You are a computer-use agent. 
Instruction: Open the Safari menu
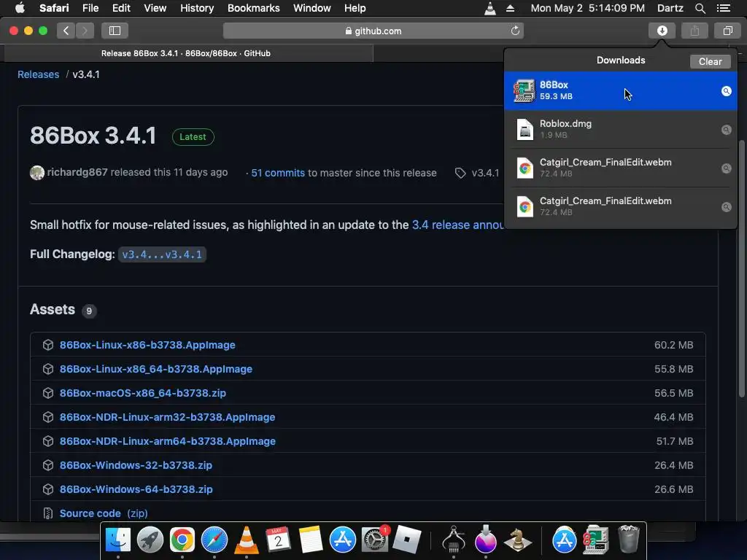click(54, 8)
